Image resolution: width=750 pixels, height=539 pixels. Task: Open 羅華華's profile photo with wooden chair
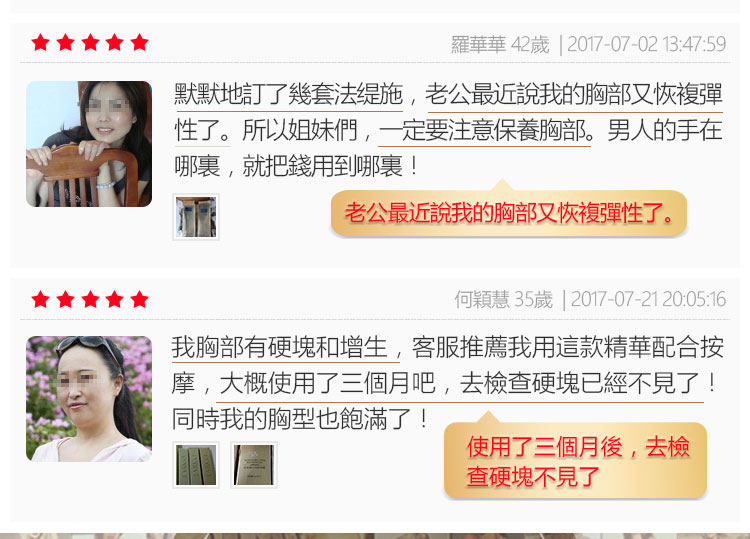tap(89, 144)
